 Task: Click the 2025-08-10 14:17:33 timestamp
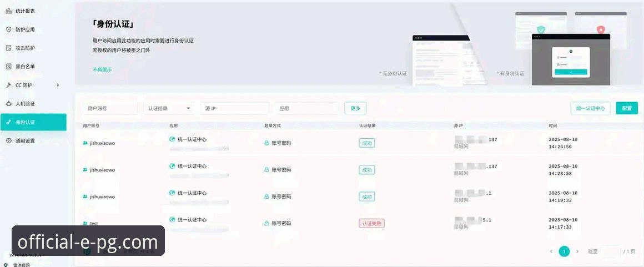point(563,223)
